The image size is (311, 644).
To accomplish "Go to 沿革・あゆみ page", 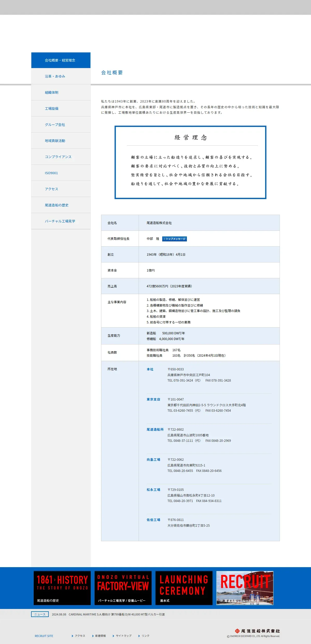I will pos(61,76).
